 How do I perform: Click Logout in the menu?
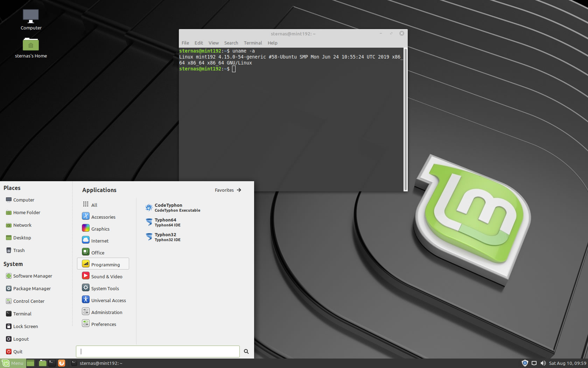(17, 339)
